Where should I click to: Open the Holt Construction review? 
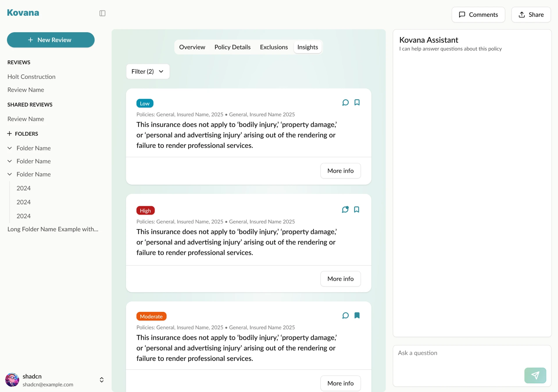(x=31, y=77)
